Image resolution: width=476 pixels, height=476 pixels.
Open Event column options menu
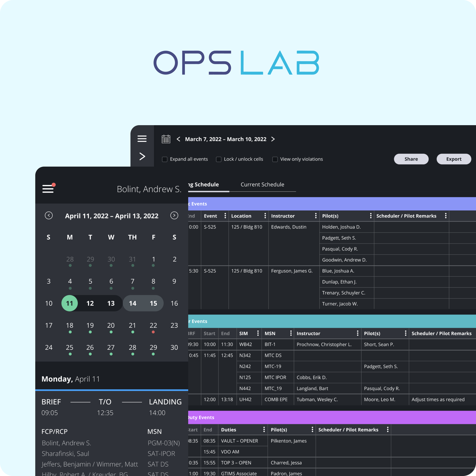[x=225, y=216]
